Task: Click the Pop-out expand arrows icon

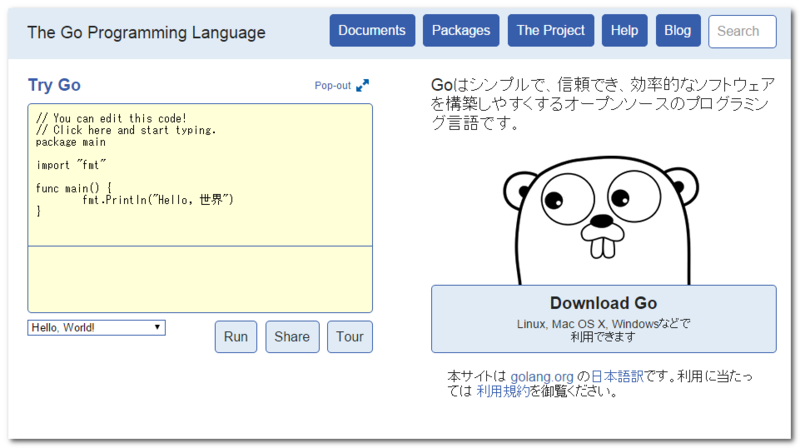Action: (x=362, y=85)
